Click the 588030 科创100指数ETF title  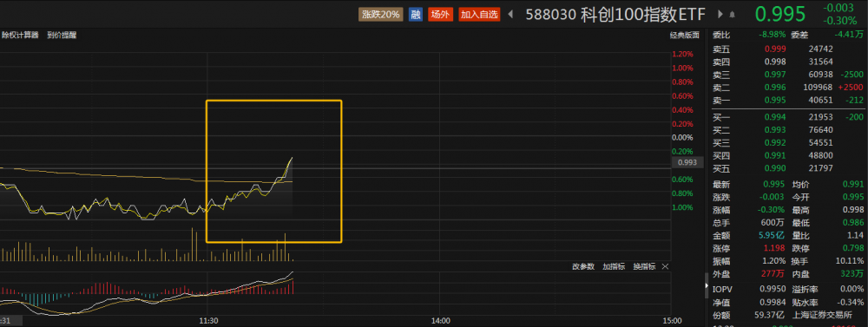[615, 15]
